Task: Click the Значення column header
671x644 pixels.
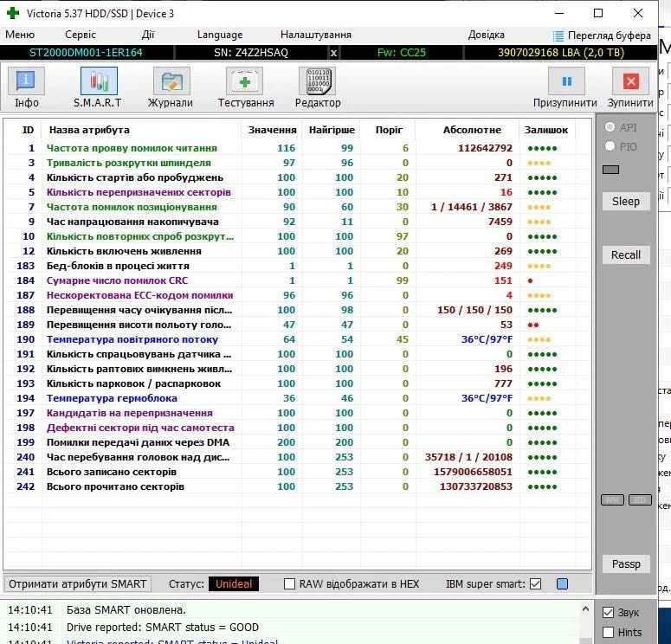Action: (272, 130)
